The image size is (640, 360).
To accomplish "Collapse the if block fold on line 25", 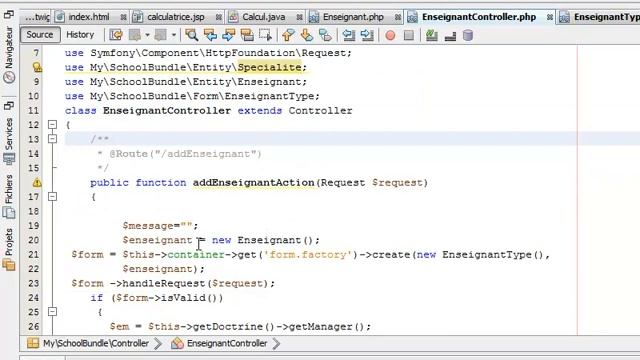I will pyautogui.click(x=52, y=312).
